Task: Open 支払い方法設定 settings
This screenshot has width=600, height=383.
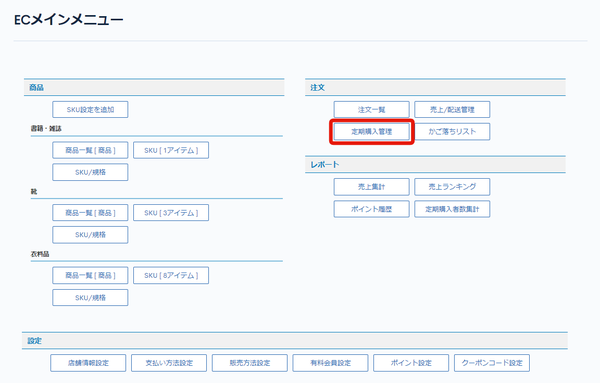Action: (x=169, y=363)
